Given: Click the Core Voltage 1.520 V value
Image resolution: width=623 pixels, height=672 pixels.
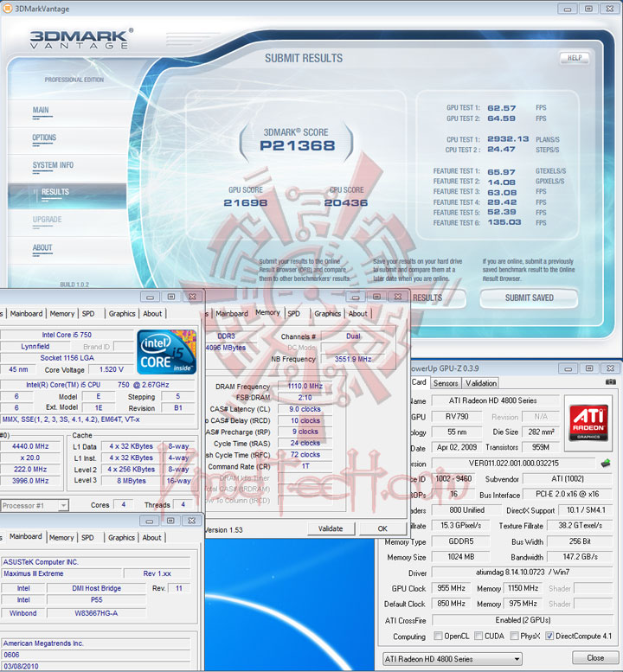Looking at the screenshot, I should [x=111, y=369].
